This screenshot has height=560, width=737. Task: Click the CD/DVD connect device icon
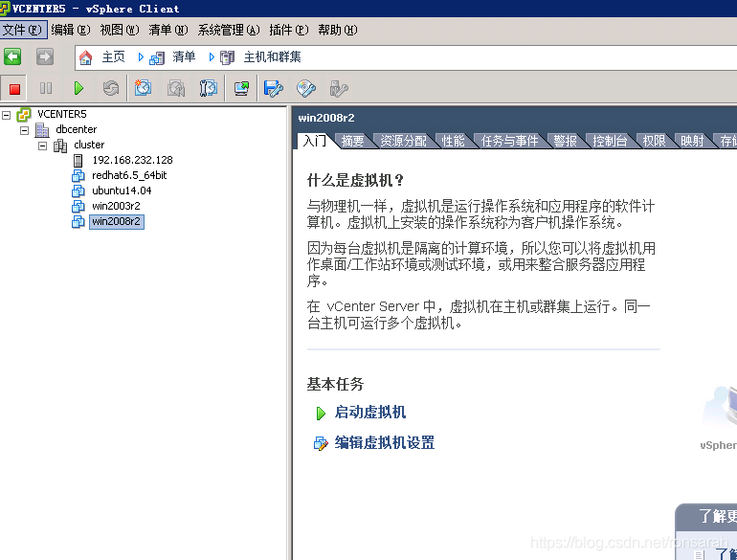(306, 88)
